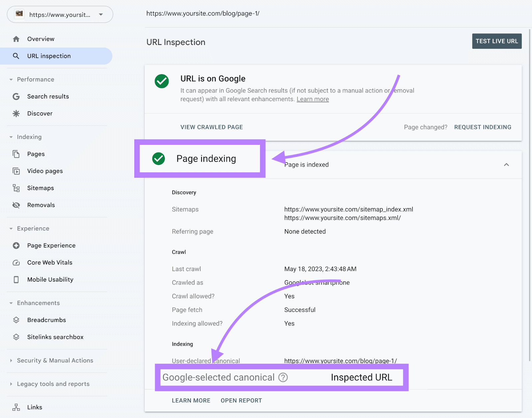Click the Overview home icon
Image resolution: width=532 pixels, height=418 pixels.
16,39
